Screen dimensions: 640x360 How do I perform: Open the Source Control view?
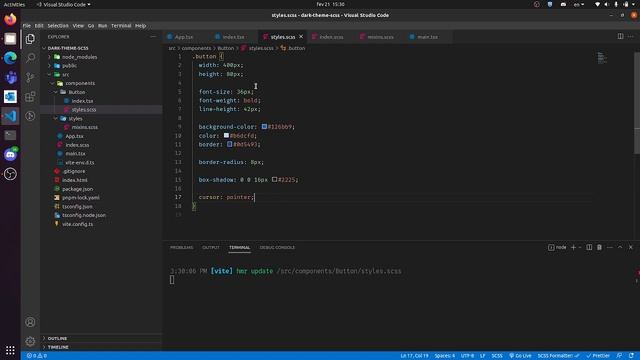coord(30,77)
